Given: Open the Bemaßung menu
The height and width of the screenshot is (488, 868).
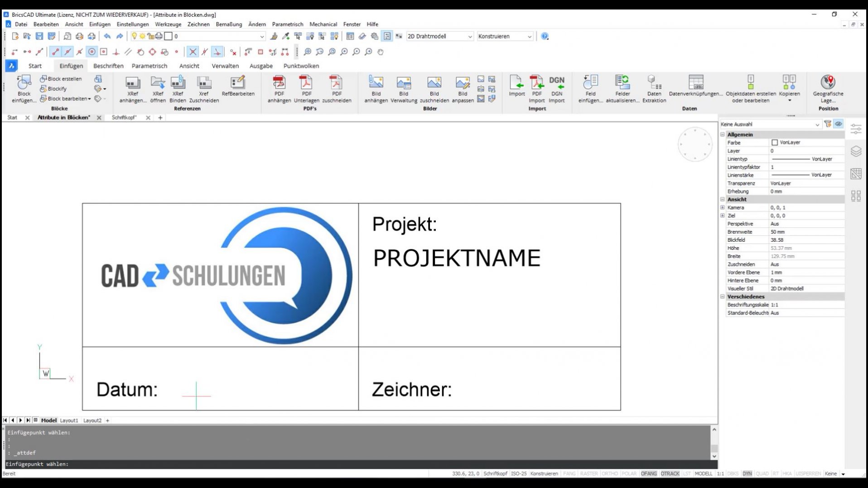Looking at the screenshot, I should 229,24.
